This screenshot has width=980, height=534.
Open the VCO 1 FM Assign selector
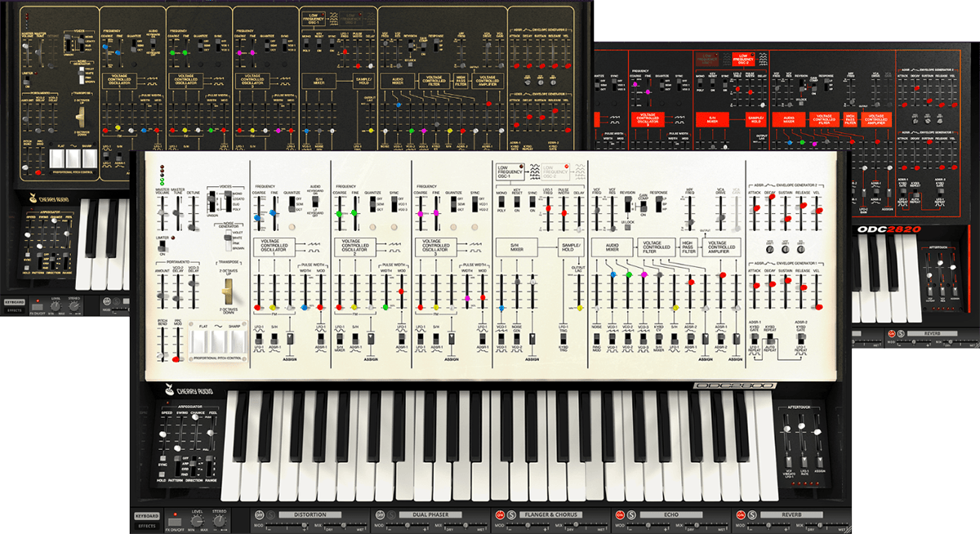click(290, 340)
